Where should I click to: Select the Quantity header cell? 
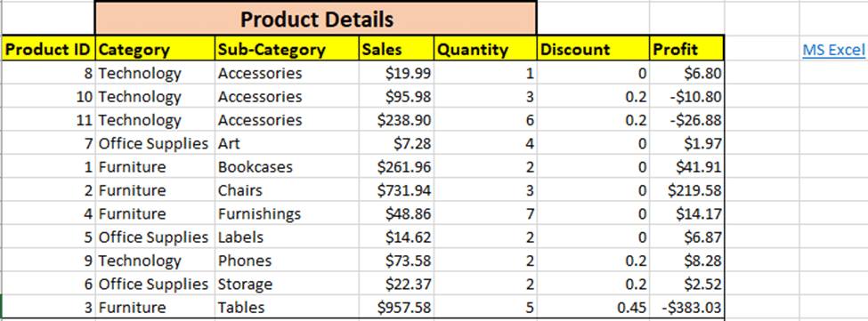485,49
